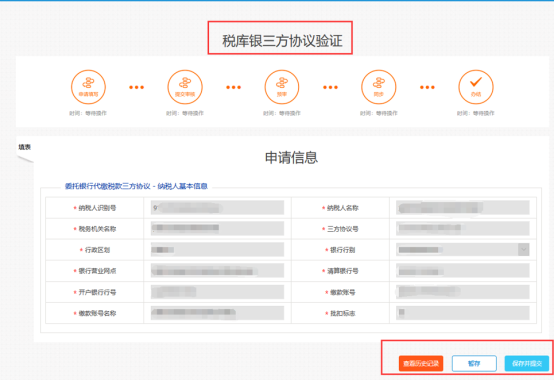Click time text under 办结 step
This screenshot has height=380, width=555.
pos(476,113)
